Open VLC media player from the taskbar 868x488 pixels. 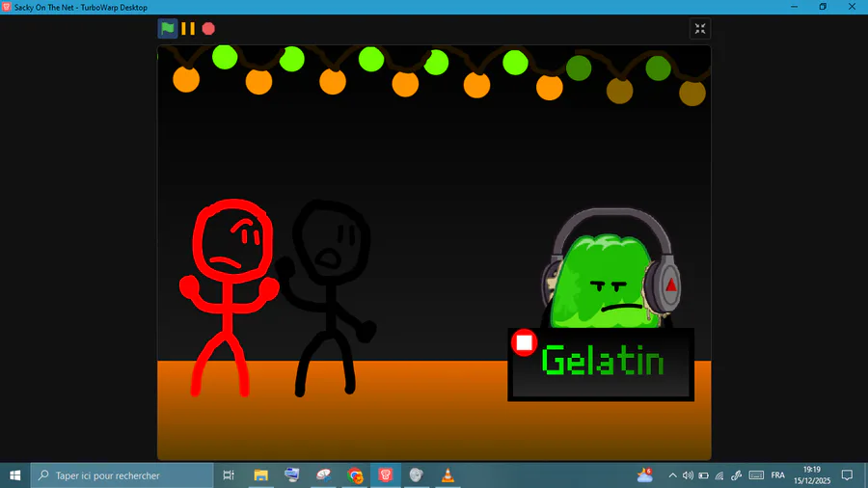click(448, 475)
